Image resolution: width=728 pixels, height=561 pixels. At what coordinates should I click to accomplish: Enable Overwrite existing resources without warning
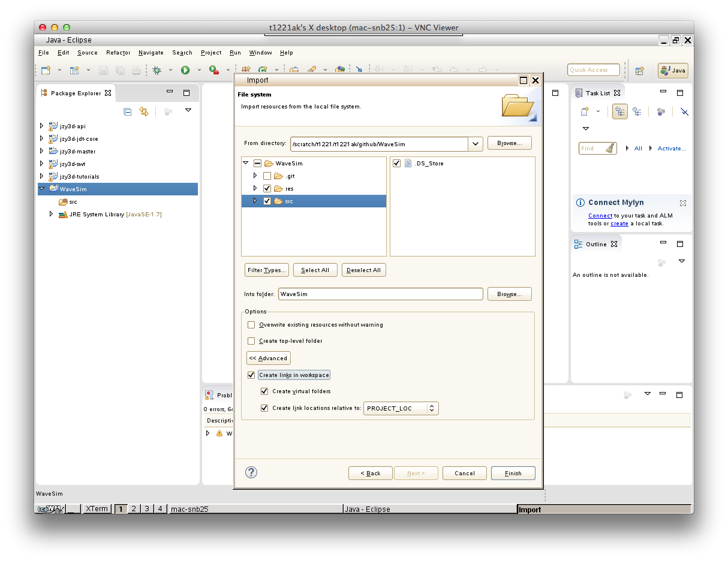pos(251,325)
